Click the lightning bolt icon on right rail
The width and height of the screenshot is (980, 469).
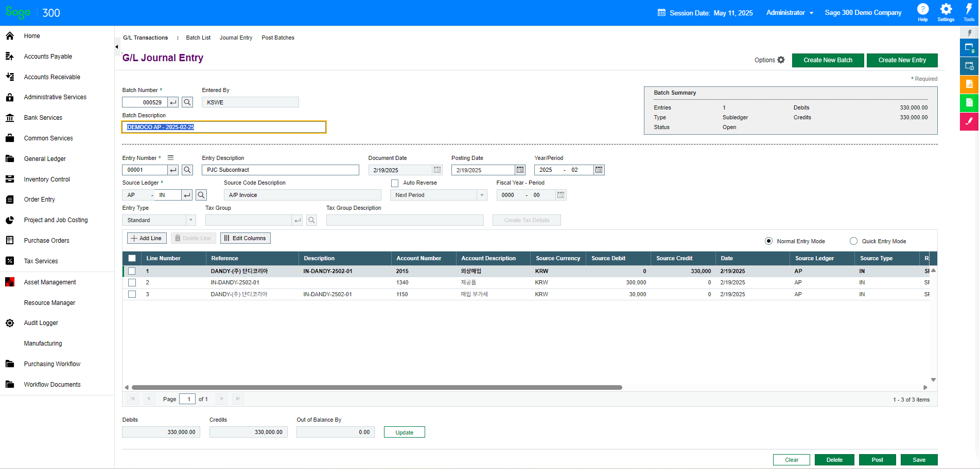point(969,33)
